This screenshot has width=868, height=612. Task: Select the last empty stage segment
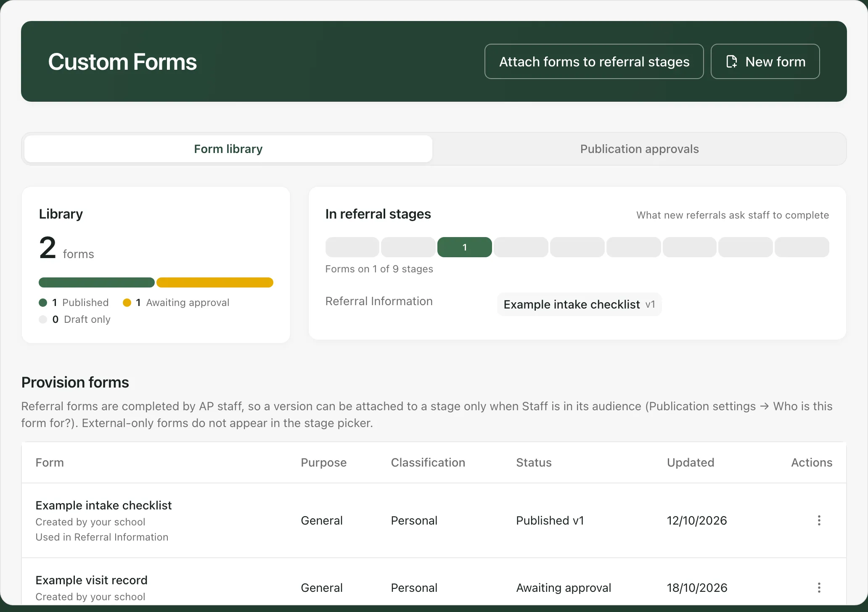pos(802,247)
